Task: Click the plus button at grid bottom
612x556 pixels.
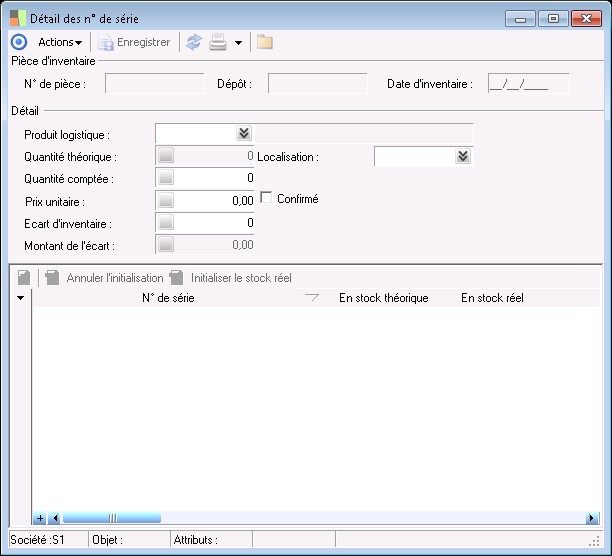Action: 40,518
